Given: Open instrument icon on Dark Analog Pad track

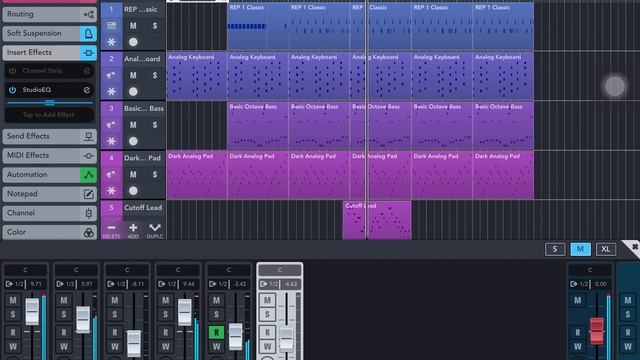Looking at the screenshot, I should point(111,174).
